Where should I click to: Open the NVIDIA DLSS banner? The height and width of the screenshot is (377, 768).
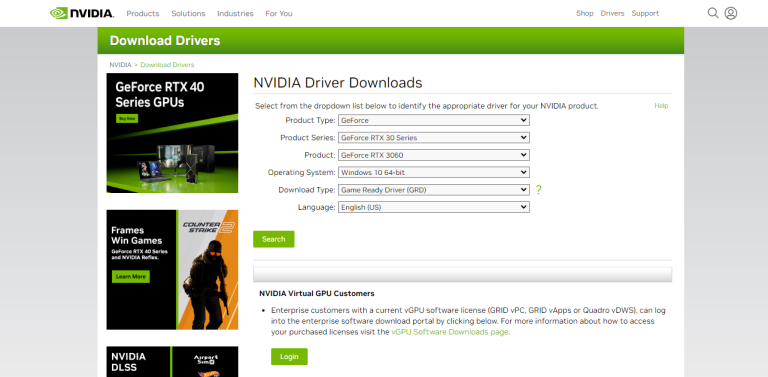(x=172, y=362)
